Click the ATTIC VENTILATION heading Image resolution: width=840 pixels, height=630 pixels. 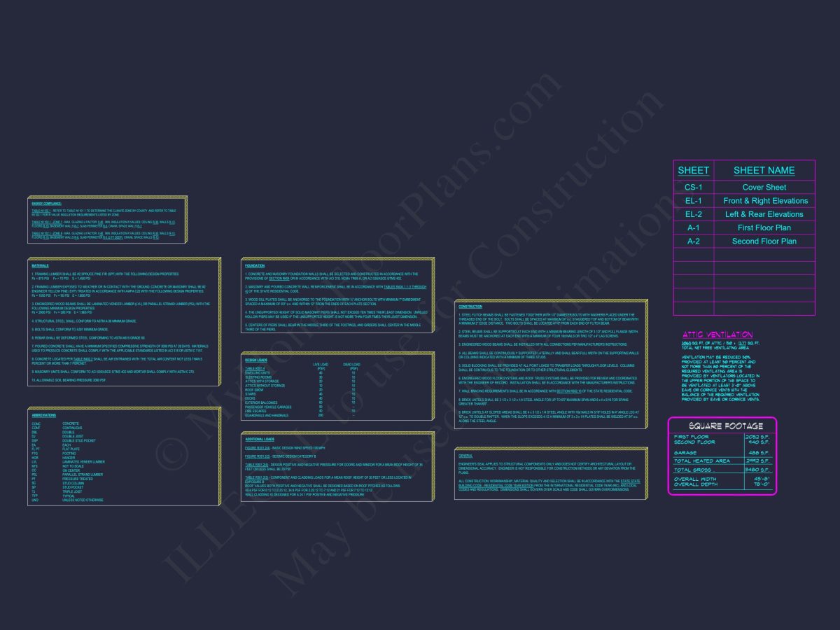pyautogui.click(x=717, y=335)
